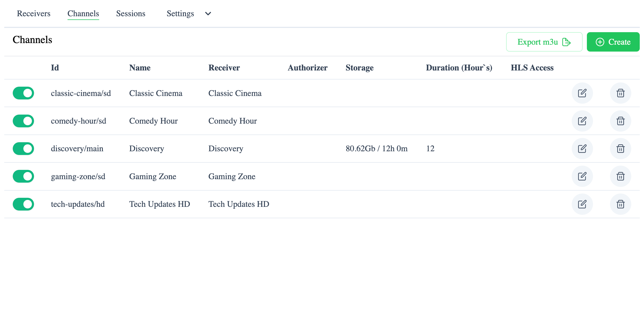
Task: Open the Settings menu item
Action: (x=180, y=14)
